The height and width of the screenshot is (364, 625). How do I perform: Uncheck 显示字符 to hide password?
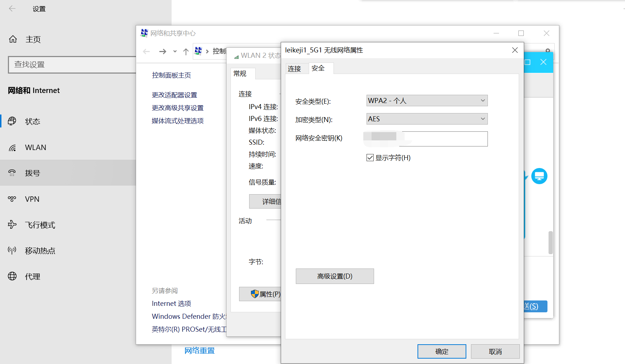(370, 158)
